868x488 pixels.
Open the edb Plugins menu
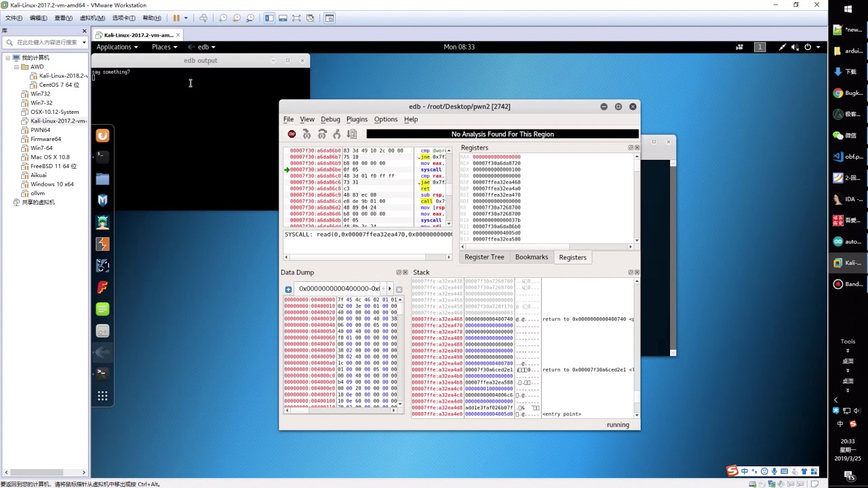tap(357, 119)
